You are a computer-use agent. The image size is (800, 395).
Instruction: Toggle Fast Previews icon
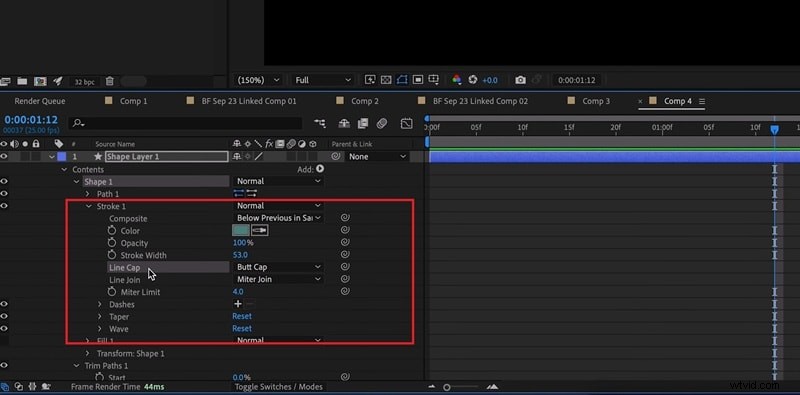(370, 80)
